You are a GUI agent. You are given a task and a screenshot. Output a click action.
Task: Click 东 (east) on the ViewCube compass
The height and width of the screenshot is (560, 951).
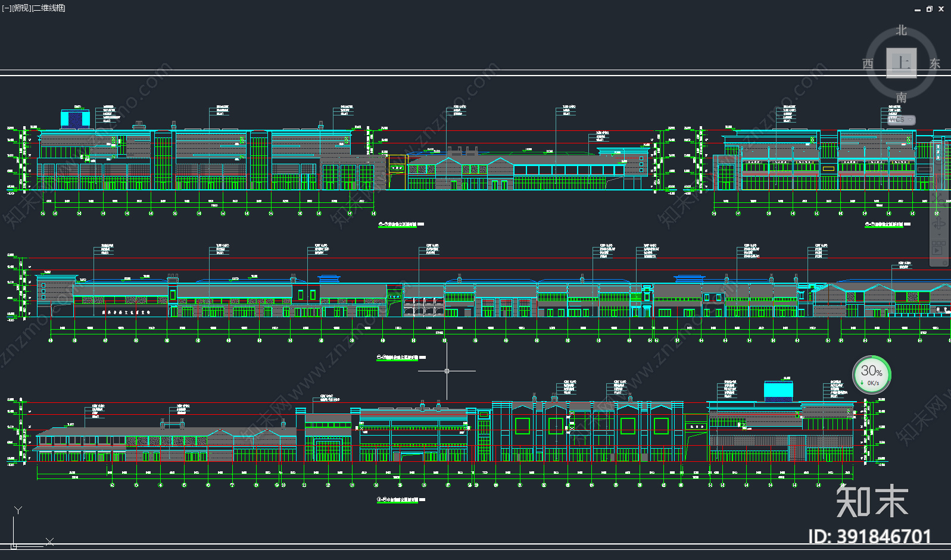click(x=935, y=64)
